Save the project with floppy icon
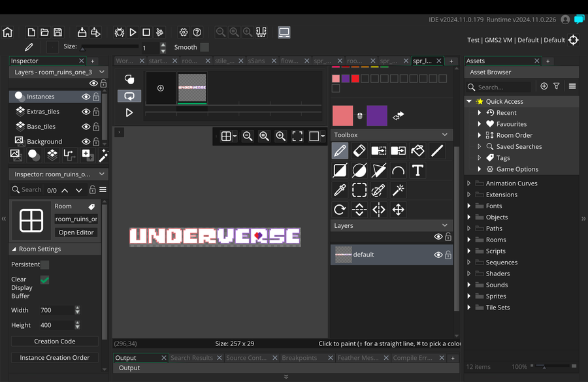 click(57, 32)
